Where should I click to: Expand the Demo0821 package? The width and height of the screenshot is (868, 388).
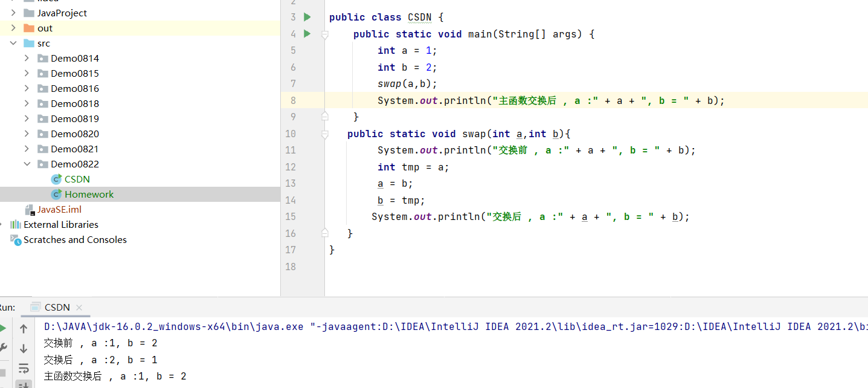point(27,149)
